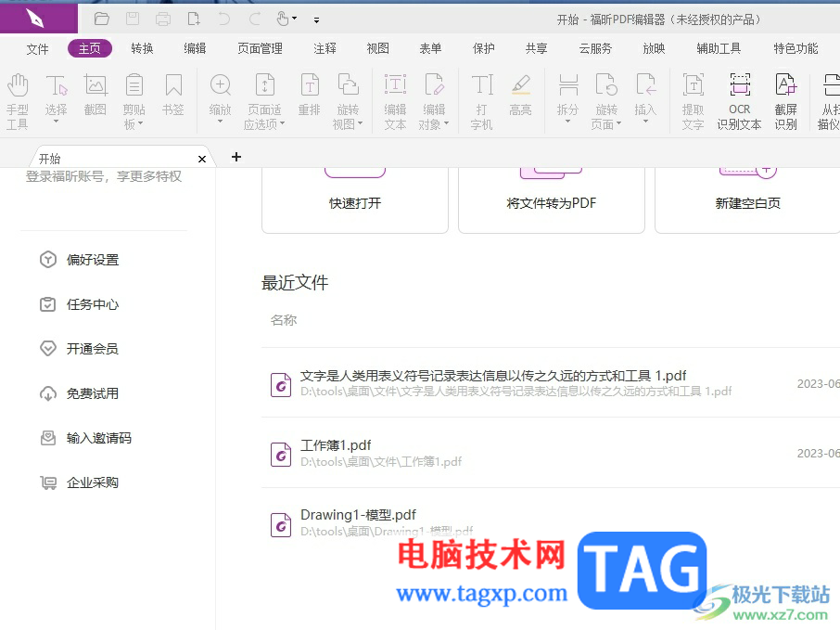Image resolution: width=840 pixels, height=630 pixels.
Task: Select the Hand tool icon
Action: (18, 85)
